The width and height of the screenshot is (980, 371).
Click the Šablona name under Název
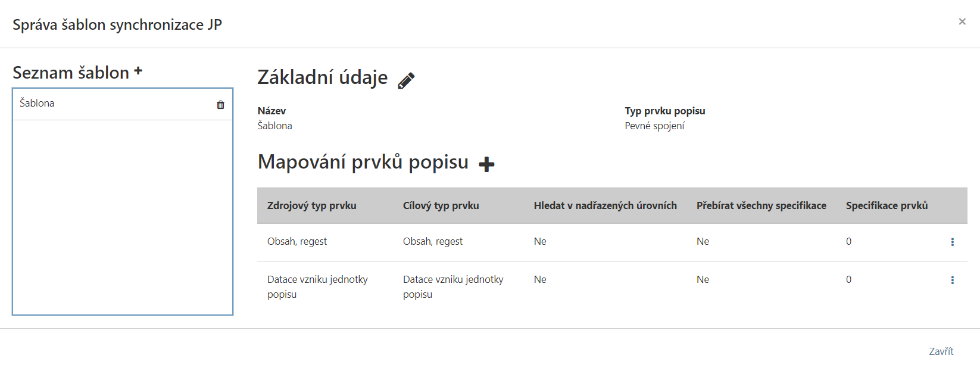coord(274,126)
